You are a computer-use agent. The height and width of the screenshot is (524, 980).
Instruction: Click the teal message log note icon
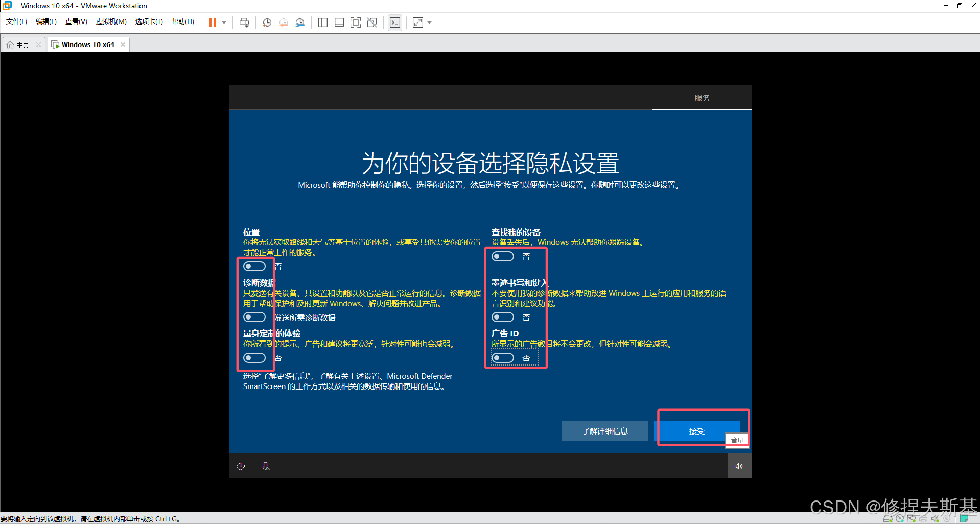pyautogui.click(x=964, y=518)
